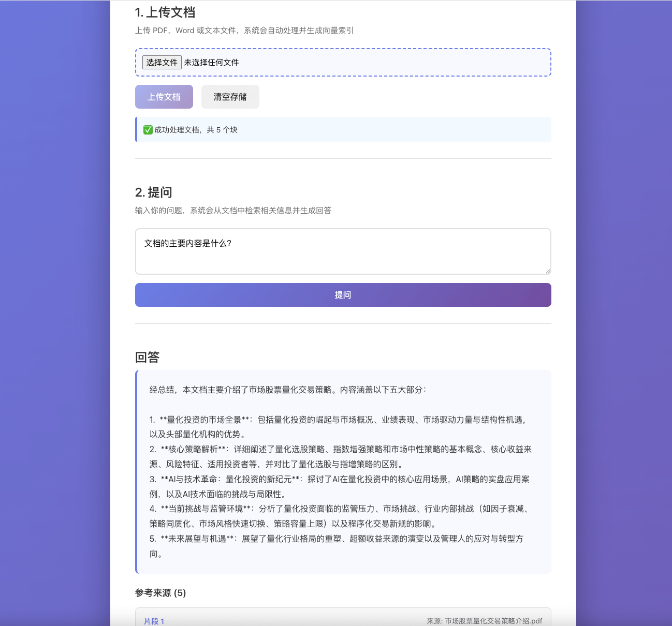Click the 量化投资的市场全景 answer item
The height and width of the screenshot is (626, 672).
[204, 420]
